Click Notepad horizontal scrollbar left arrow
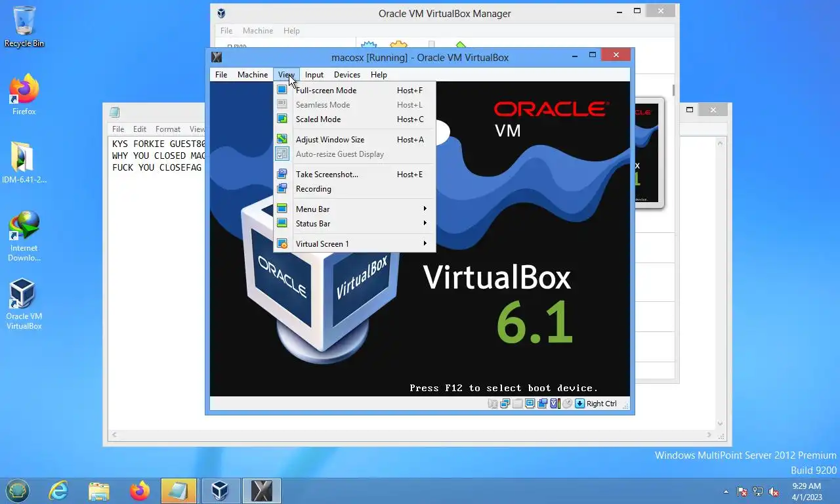This screenshot has width=840, height=504. point(115,434)
